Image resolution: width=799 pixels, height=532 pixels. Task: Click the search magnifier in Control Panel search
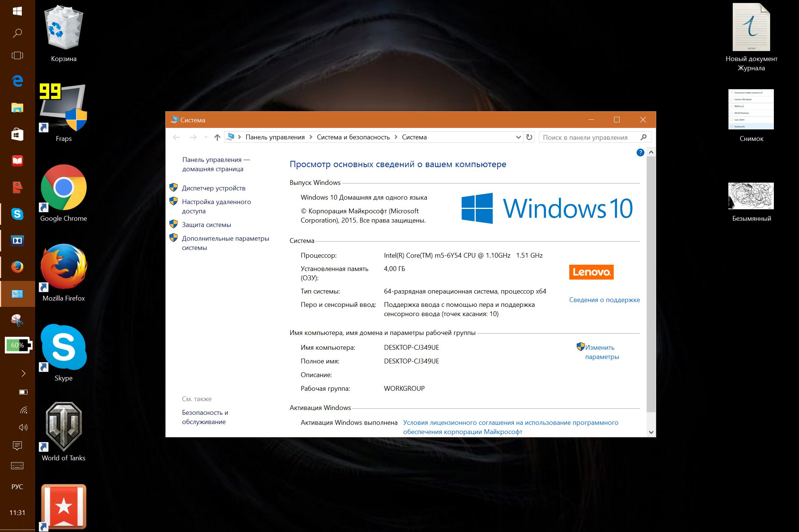[644, 137]
